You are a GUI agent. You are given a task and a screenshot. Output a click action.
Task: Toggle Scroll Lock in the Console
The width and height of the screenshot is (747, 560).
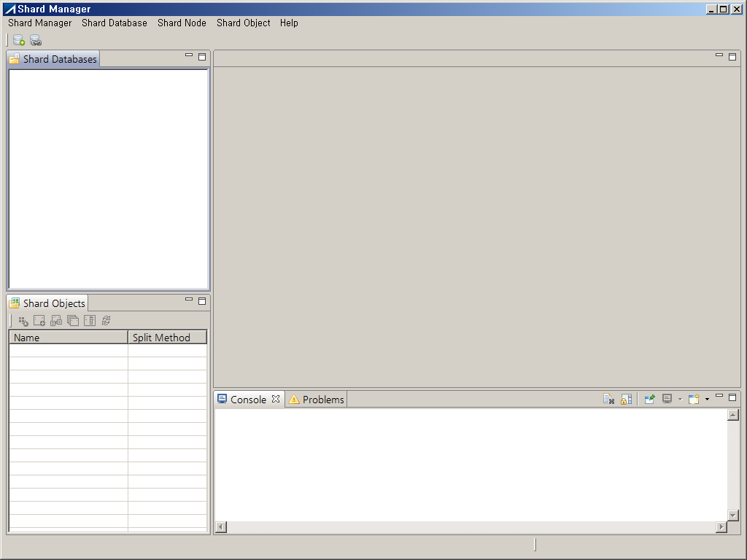coord(626,400)
